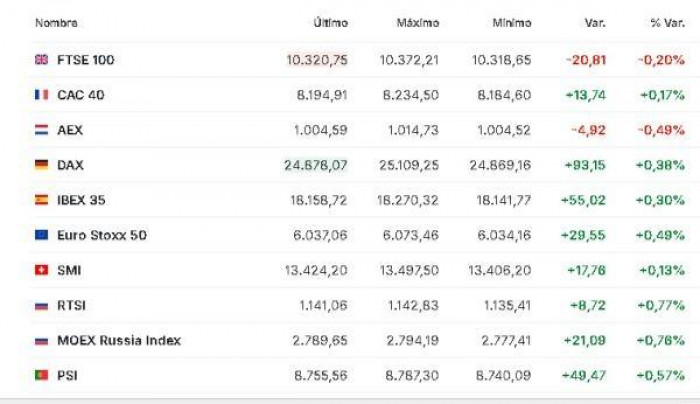Open the CAC 40 index link
700x404 pixels.
(81, 95)
